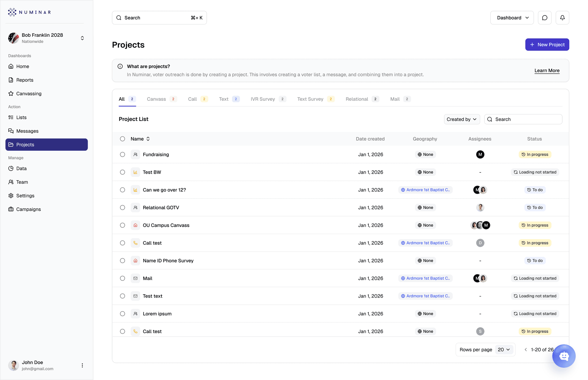Click the Test BW survey chart icon
Viewport: 588px width, 380px height.
(x=135, y=172)
